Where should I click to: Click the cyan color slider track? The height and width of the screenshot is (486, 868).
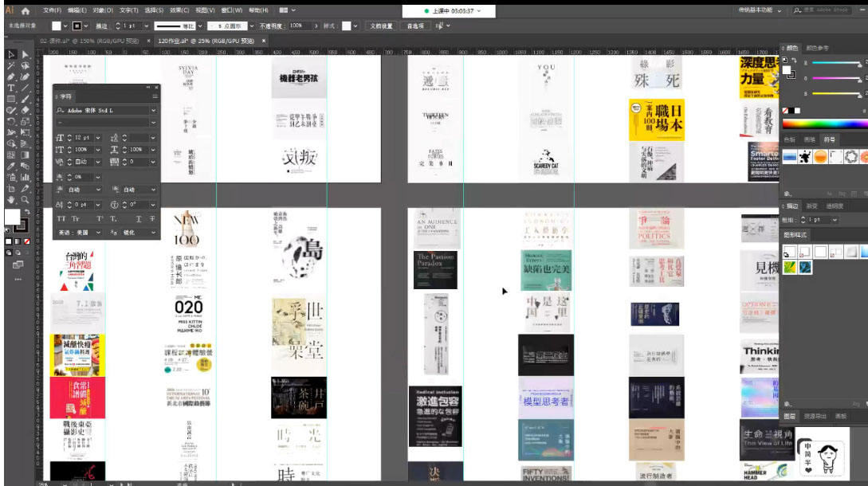point(836,63)
